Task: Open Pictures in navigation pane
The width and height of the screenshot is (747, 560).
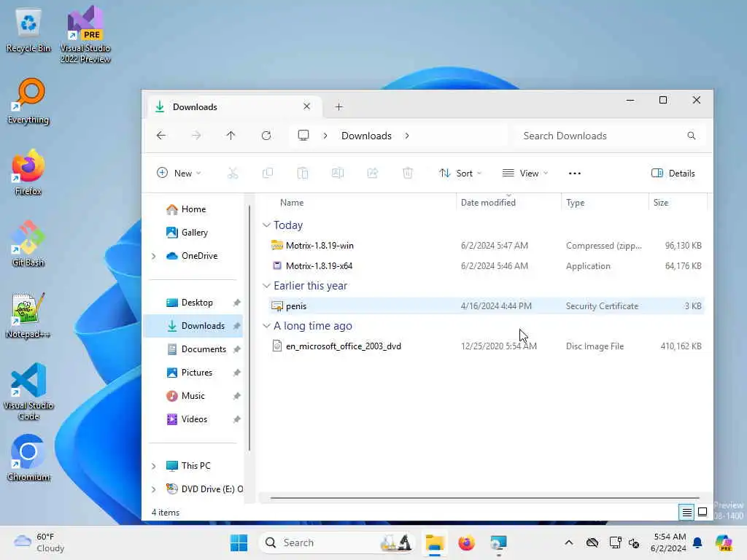Action: [193, 373]
